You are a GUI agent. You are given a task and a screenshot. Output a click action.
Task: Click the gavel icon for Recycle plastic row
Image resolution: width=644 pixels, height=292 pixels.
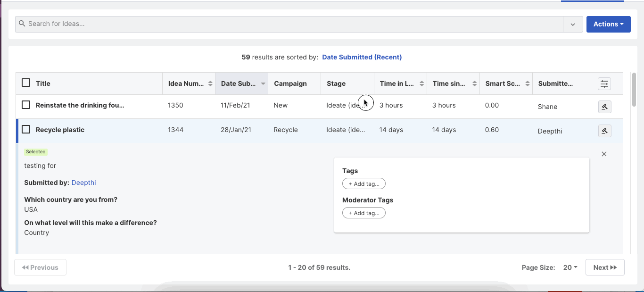coord(604,131)
